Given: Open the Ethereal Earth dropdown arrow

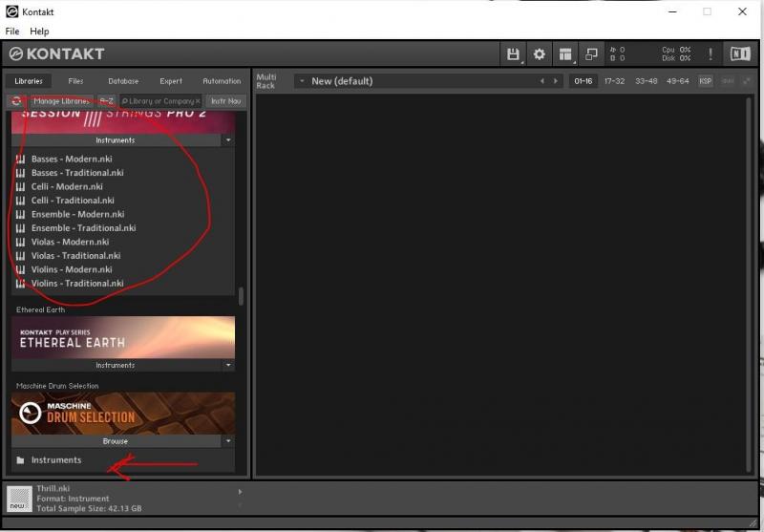Looking at the screenshot, I should (x=228, y=365).
